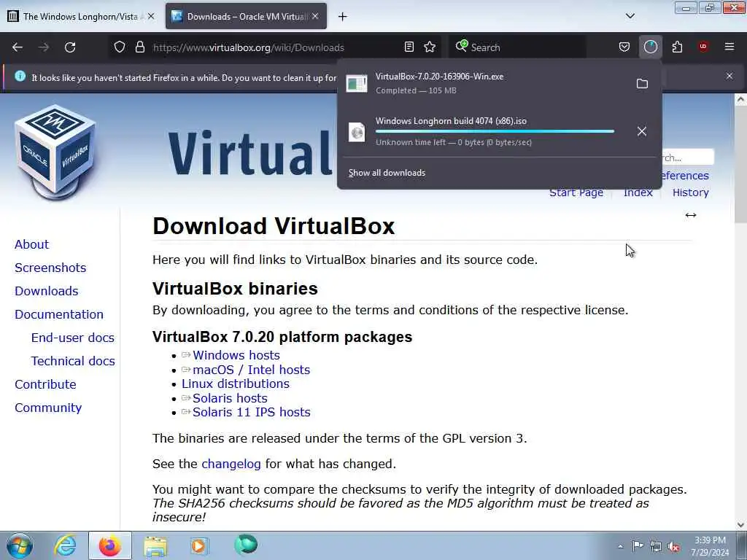Download Windows hosts package
This screenshot has height=560, width=747.
tap(236, 355)
